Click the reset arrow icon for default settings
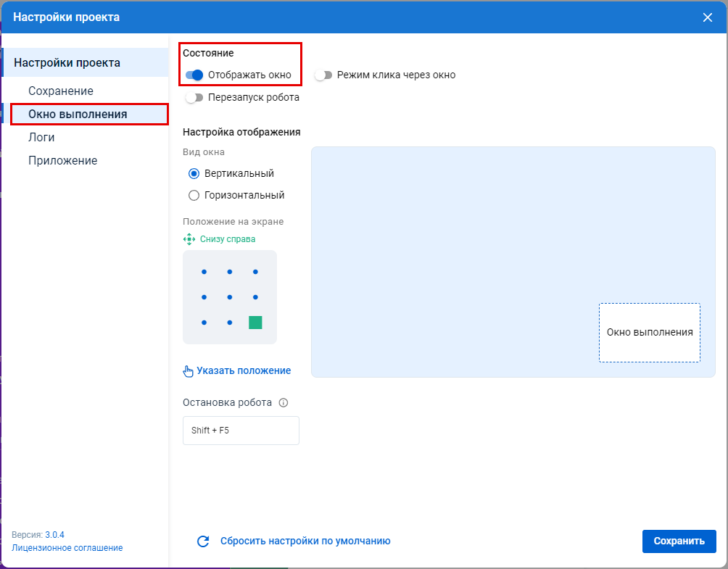This screenshot has height=569, width=728. click(x=203, y=541)
